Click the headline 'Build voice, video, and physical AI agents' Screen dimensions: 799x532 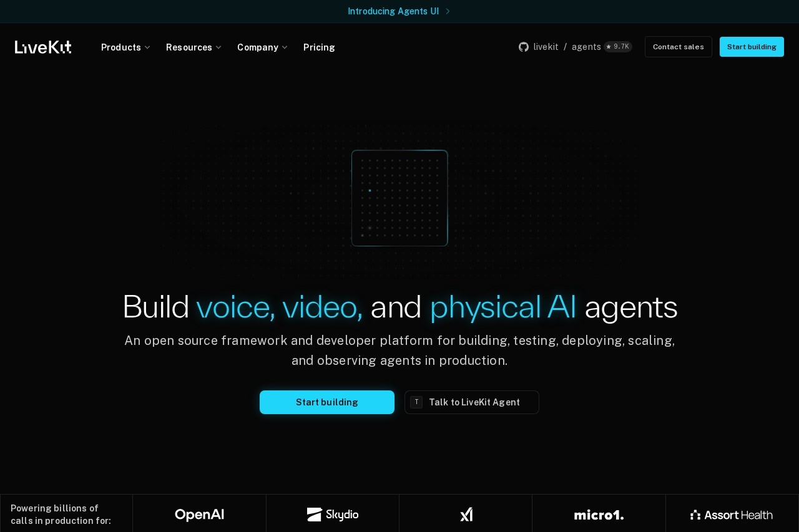click(399, 307)
